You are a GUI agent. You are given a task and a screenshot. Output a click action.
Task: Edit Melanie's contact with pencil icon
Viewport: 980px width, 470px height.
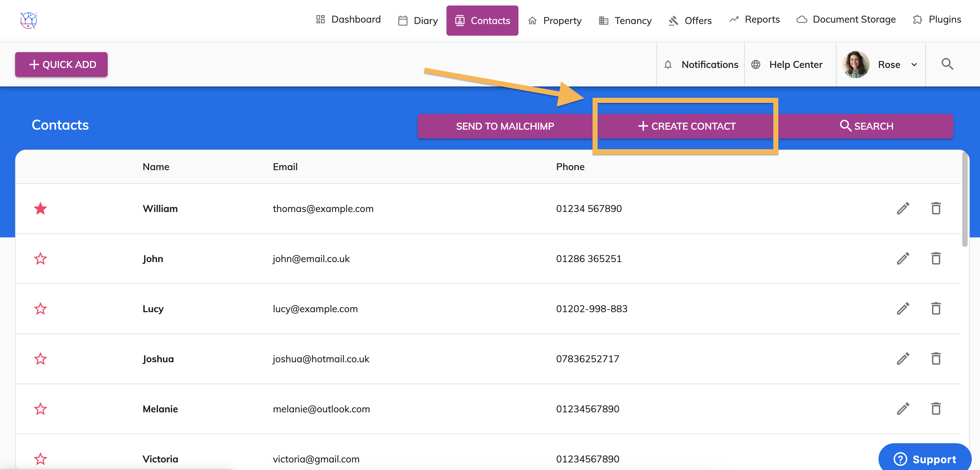coord(903,409)
